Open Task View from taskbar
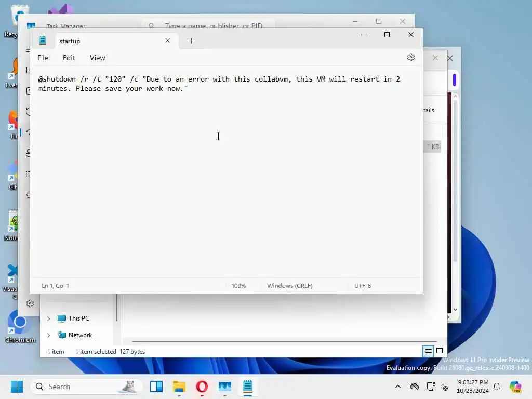This screenshot has width=532, height=399. (x=156, y=387)
